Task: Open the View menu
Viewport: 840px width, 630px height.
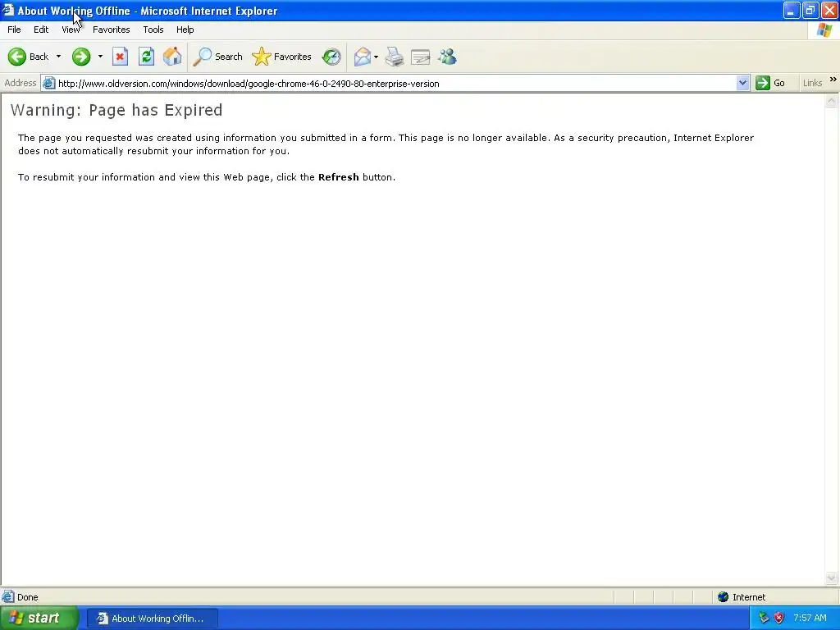Action: click(71, 30)
